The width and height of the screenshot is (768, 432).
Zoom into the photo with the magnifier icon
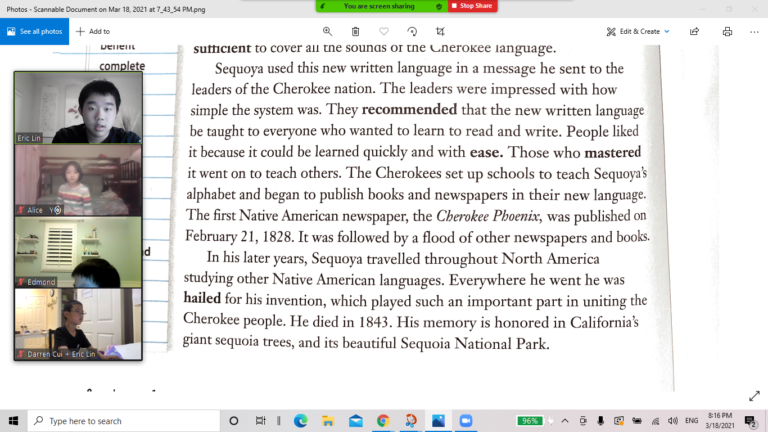point(327,31)
